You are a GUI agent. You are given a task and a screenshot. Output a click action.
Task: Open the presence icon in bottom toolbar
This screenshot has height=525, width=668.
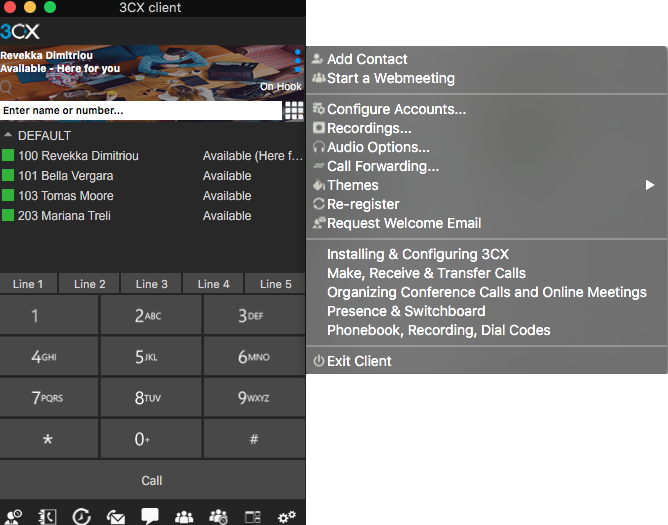pos(13,516)
